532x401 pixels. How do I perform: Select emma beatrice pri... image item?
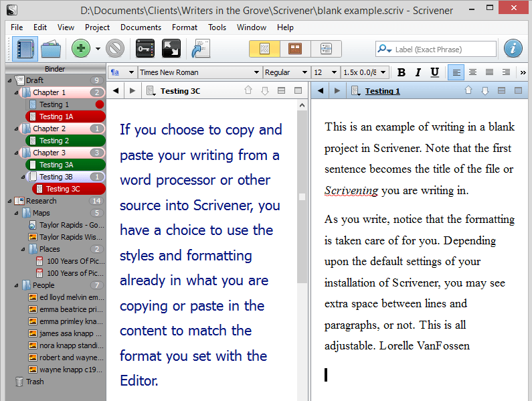(66, 309)
